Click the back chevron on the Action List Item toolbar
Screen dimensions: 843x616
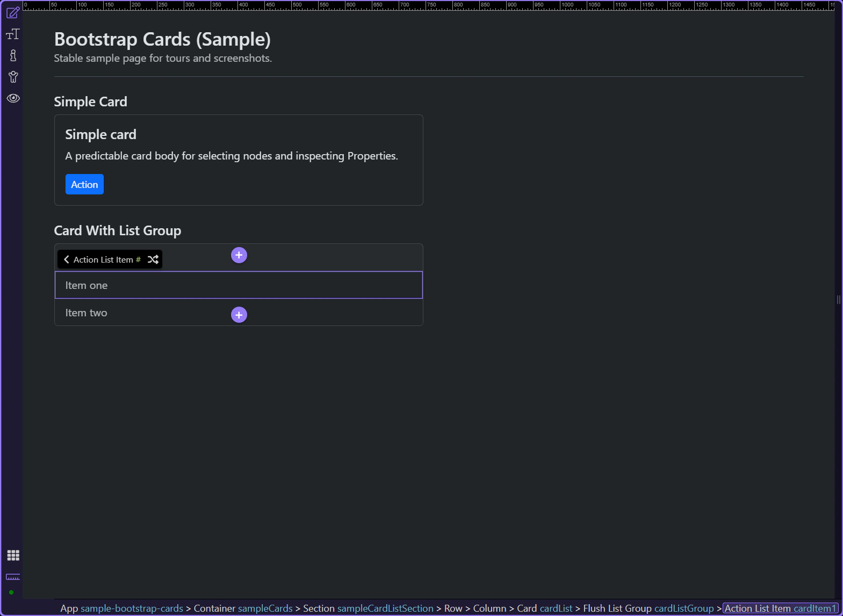67,259
